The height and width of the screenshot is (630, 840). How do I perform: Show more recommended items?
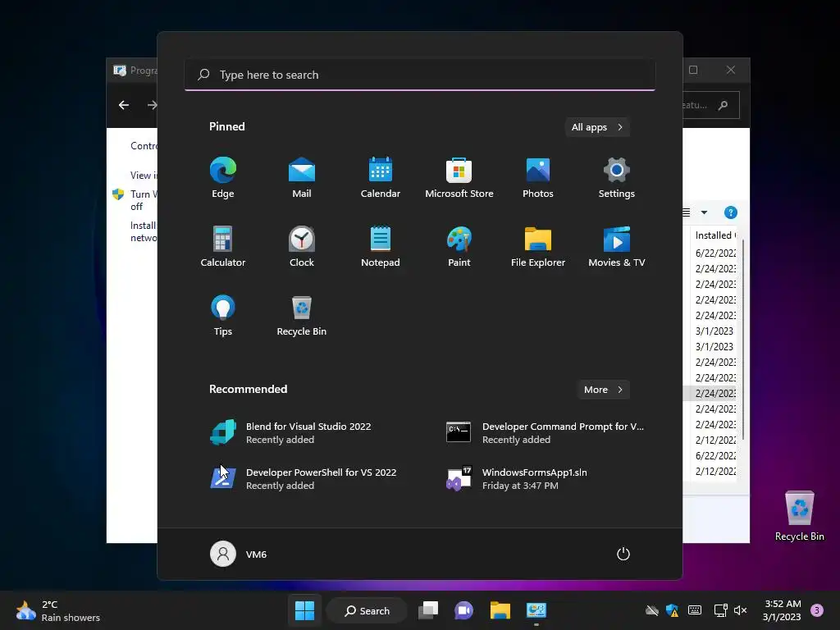(x=603, y=390)
